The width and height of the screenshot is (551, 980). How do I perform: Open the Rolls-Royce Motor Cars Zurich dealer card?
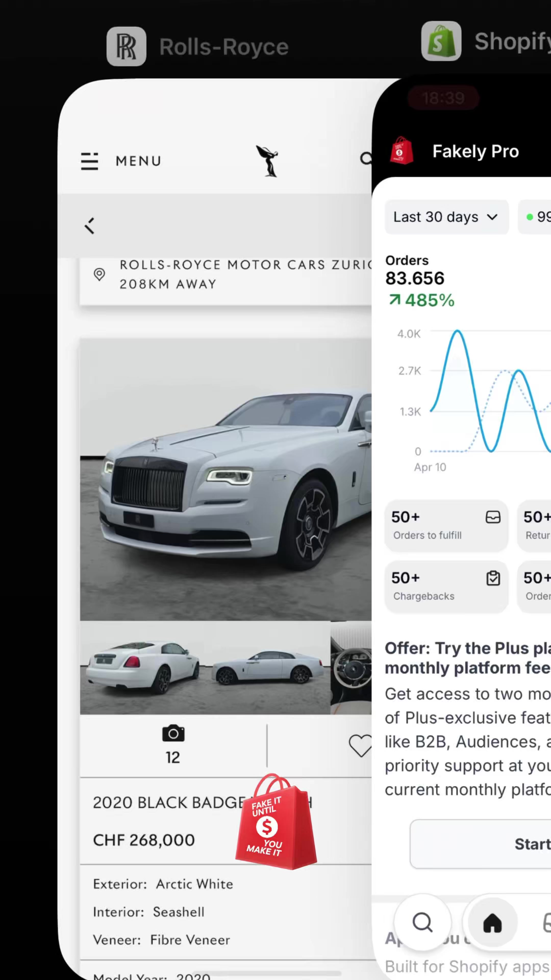(x=226, y=281)
